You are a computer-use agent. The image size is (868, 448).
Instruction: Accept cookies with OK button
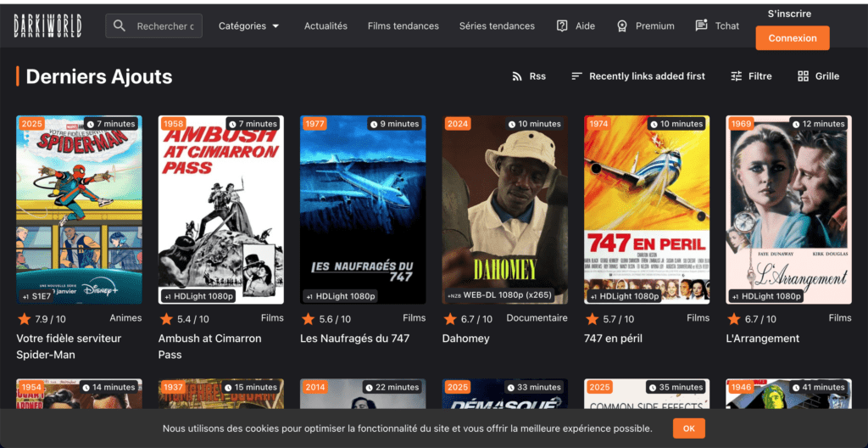click(x=688, y=428)
